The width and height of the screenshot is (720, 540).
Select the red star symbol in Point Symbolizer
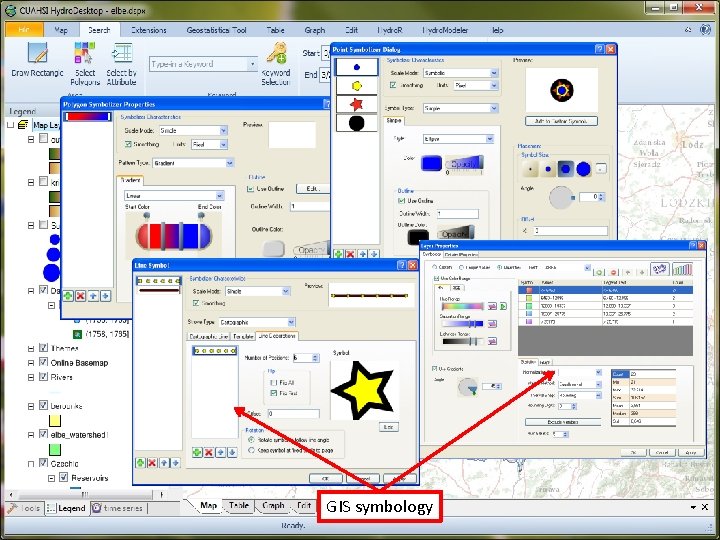coord(357,104)
